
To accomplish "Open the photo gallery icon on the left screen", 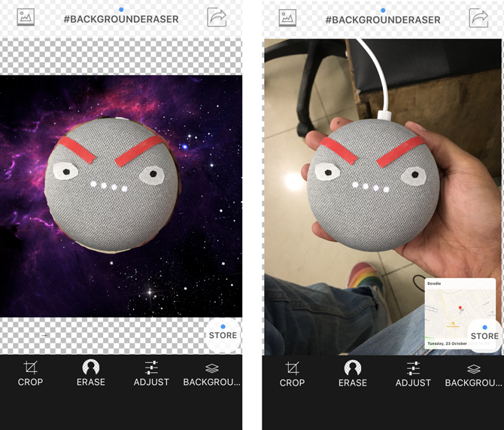I will pos(26,17).
